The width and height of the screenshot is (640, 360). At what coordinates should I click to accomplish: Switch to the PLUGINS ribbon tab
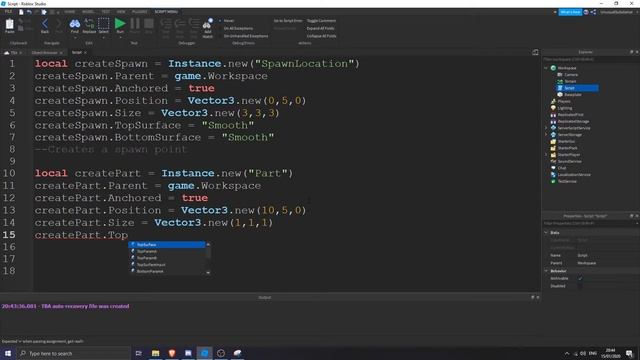(x=140, y=12)
